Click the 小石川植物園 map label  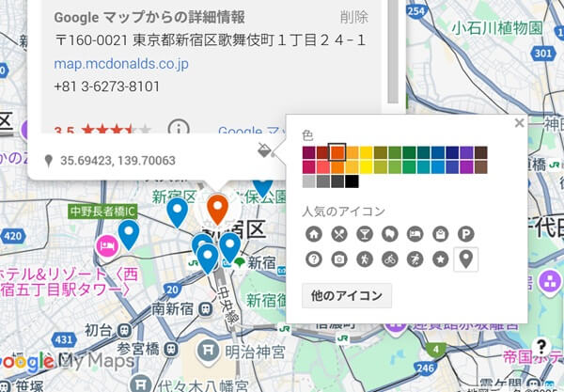[497, 28]
